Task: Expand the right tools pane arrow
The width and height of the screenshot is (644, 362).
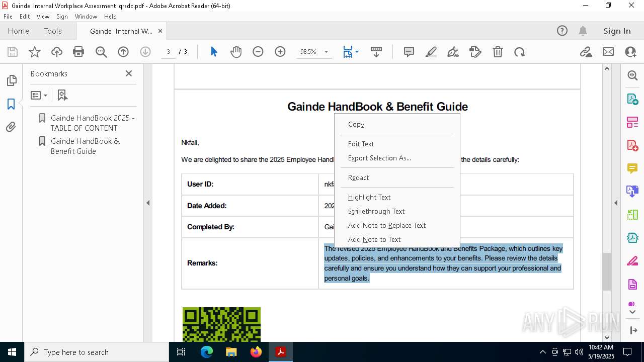Action: 616,203
